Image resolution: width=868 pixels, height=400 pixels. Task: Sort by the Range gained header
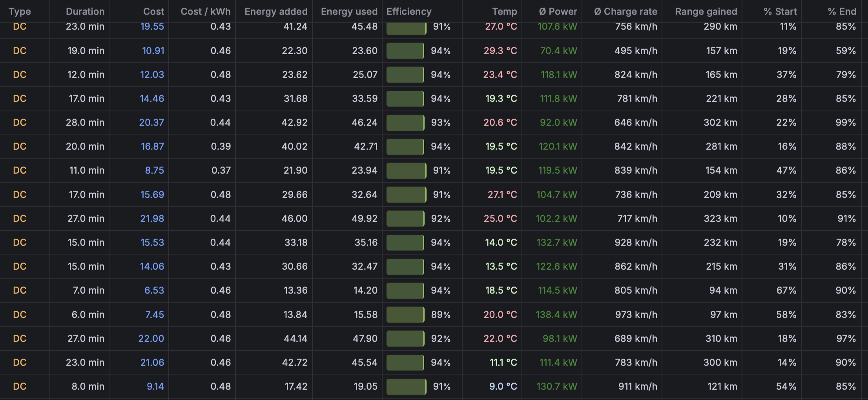tap(706, 11)
